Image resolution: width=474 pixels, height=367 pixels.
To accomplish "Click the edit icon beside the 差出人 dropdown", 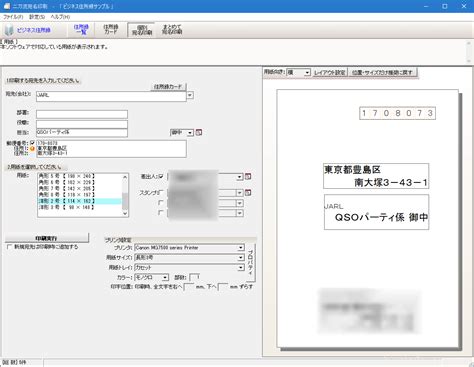I will (248, 176).
